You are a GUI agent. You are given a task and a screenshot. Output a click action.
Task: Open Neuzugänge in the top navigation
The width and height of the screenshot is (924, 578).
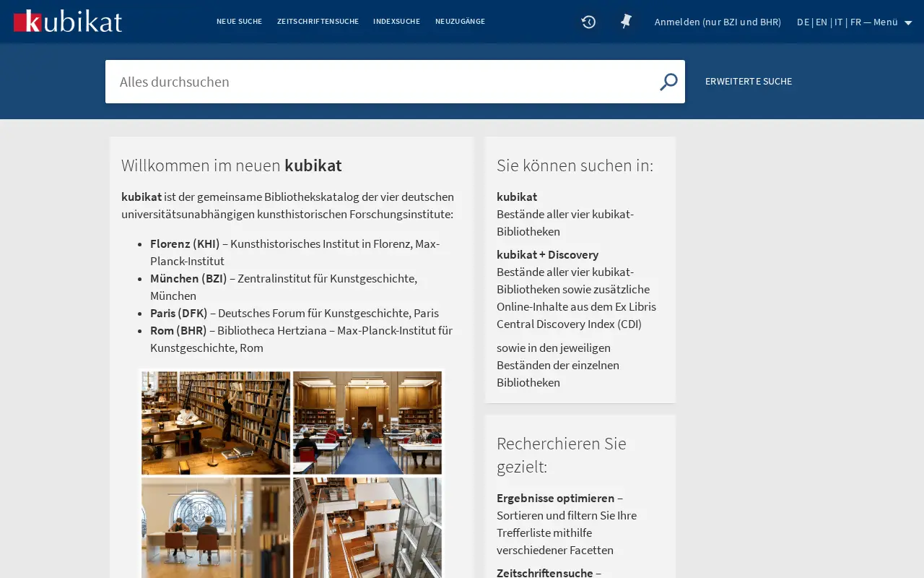click(460, 22)
